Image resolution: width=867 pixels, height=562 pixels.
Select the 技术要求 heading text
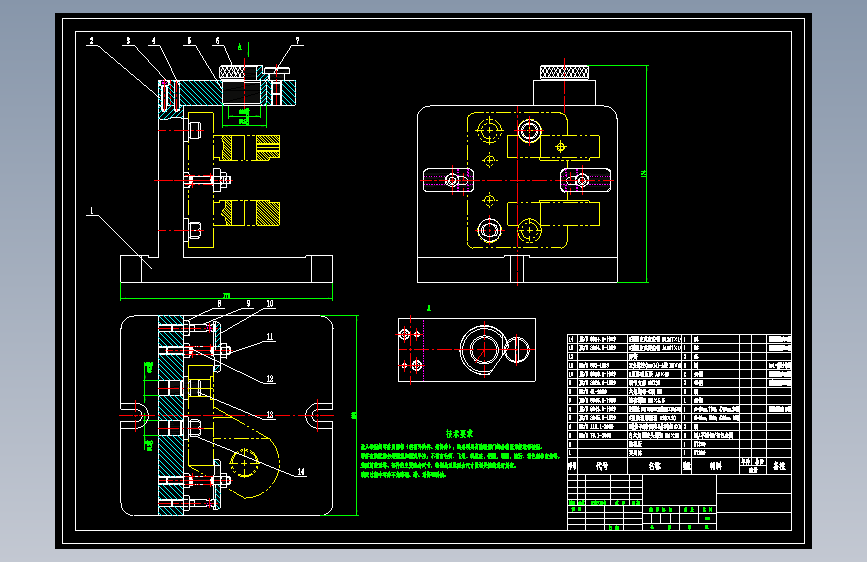tap(459, 434)
